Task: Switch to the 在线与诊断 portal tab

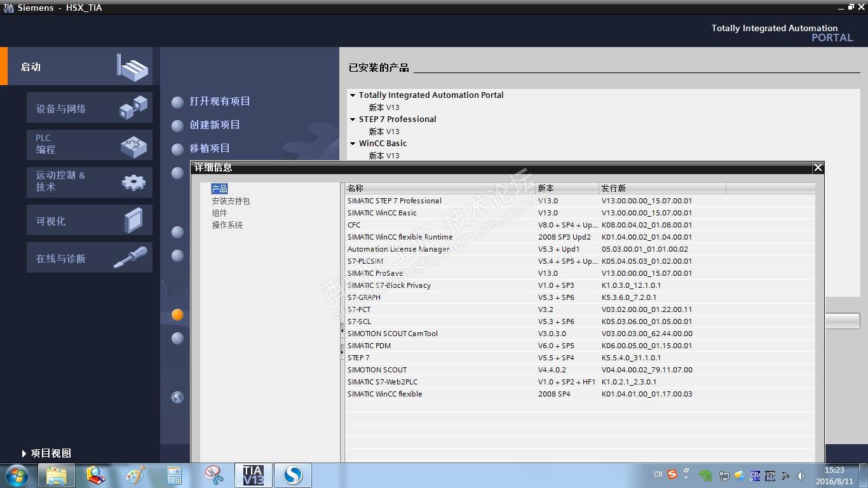Action: coord(90,257)
